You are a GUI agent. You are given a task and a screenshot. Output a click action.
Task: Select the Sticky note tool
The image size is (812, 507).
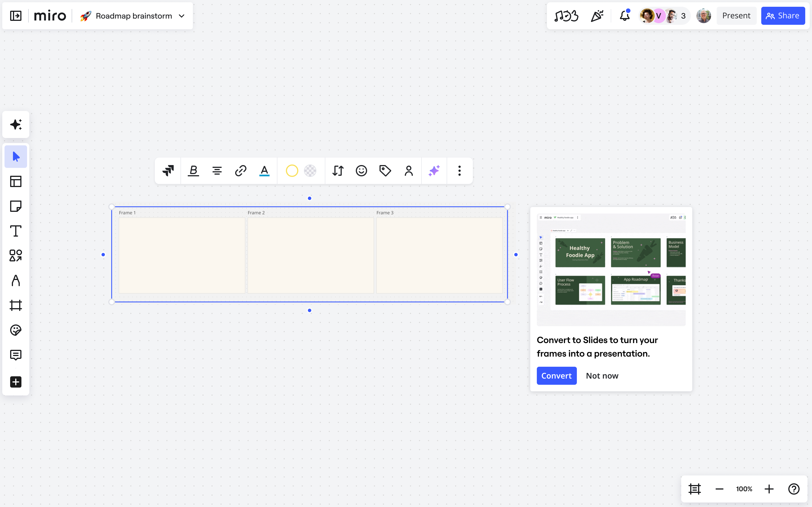click(x=16, y=206)
